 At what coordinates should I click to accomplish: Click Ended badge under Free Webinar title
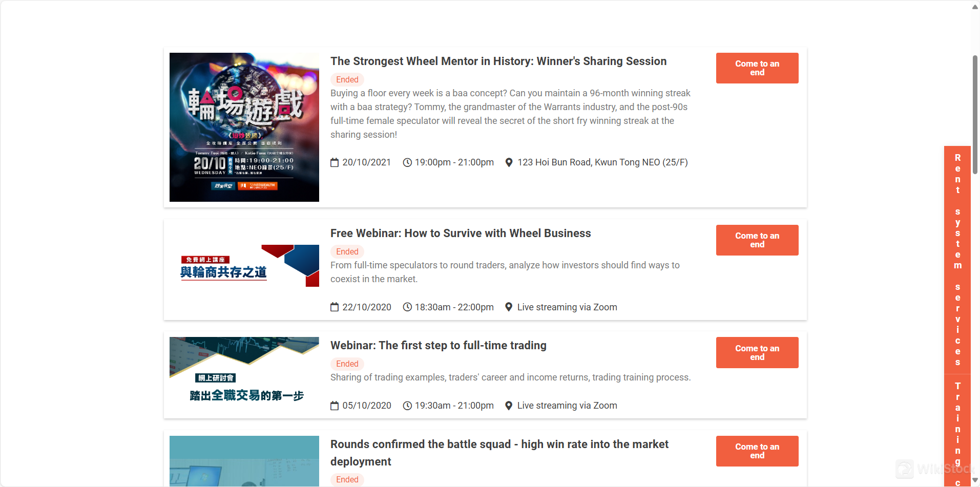tap(347, 252)
